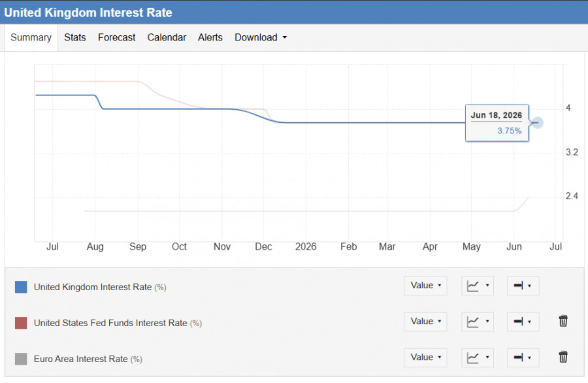Click blue swatch for United Kingdom Interest Rate
588x383 pixels.
point(21,288)
